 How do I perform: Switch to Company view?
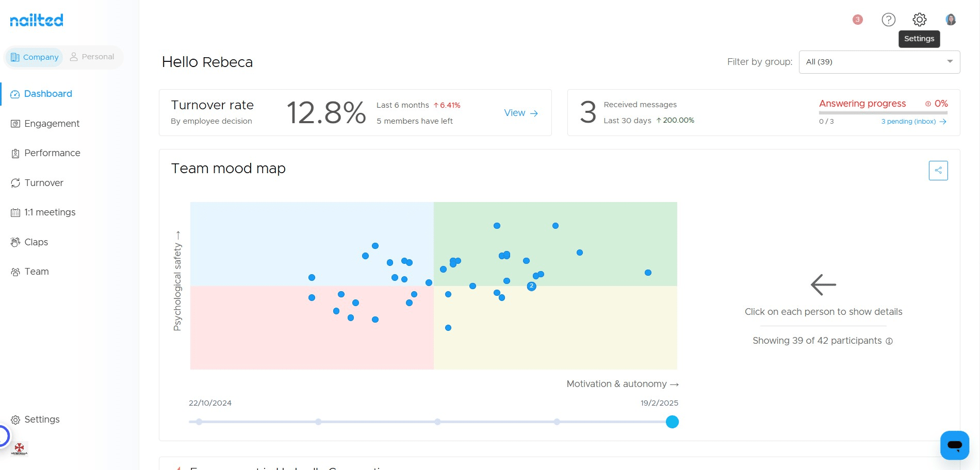tap(35, 57)
